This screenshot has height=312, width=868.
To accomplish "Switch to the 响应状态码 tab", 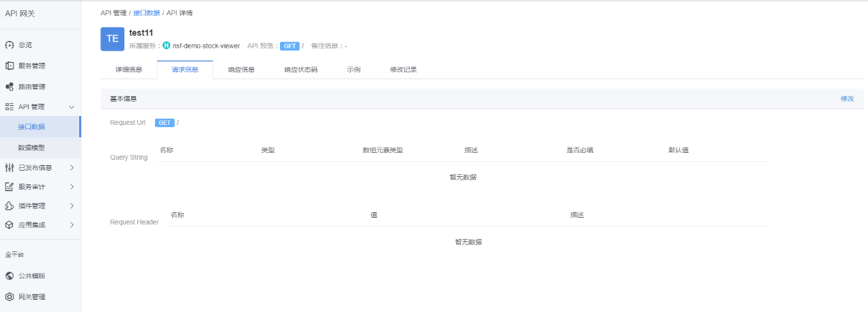I will 300,70.
